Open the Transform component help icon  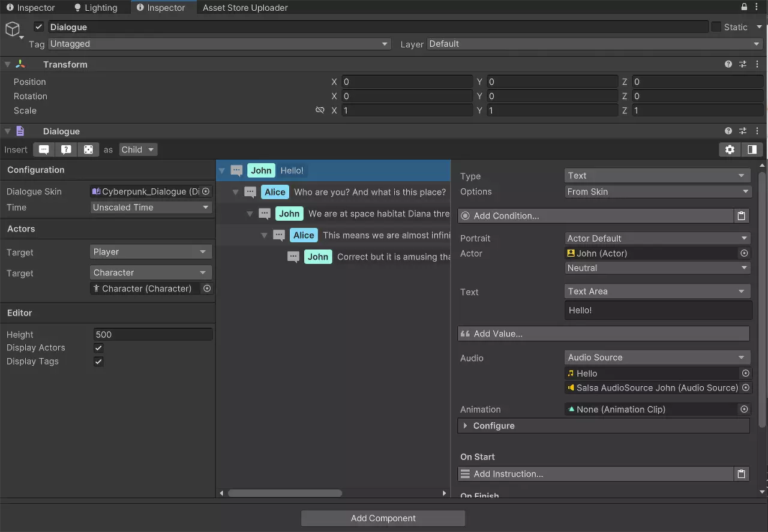pos(728,64)
